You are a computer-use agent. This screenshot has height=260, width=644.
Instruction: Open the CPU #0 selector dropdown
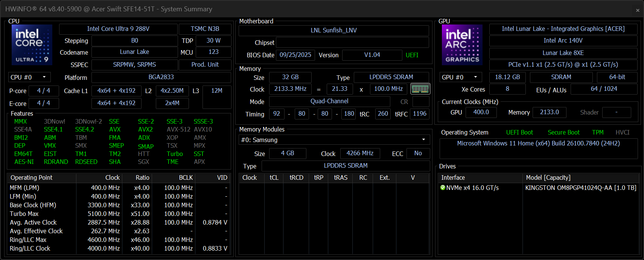coord(29,77)
